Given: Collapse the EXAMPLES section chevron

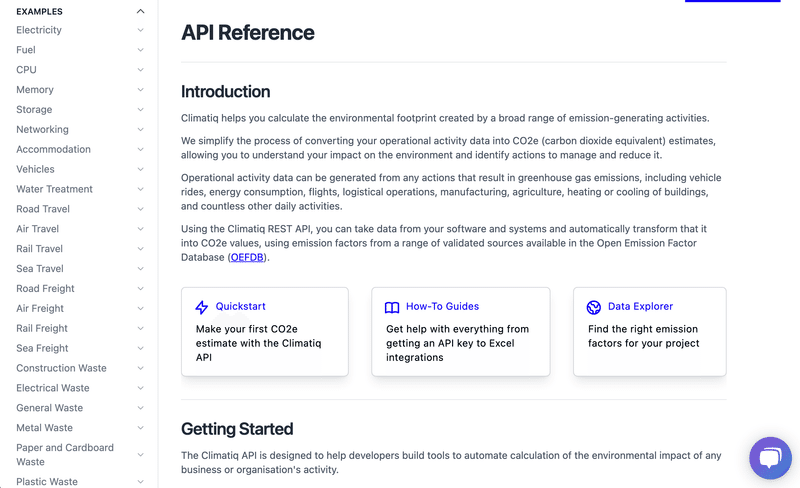Looking at the screenshot, I should click(140, 11).
